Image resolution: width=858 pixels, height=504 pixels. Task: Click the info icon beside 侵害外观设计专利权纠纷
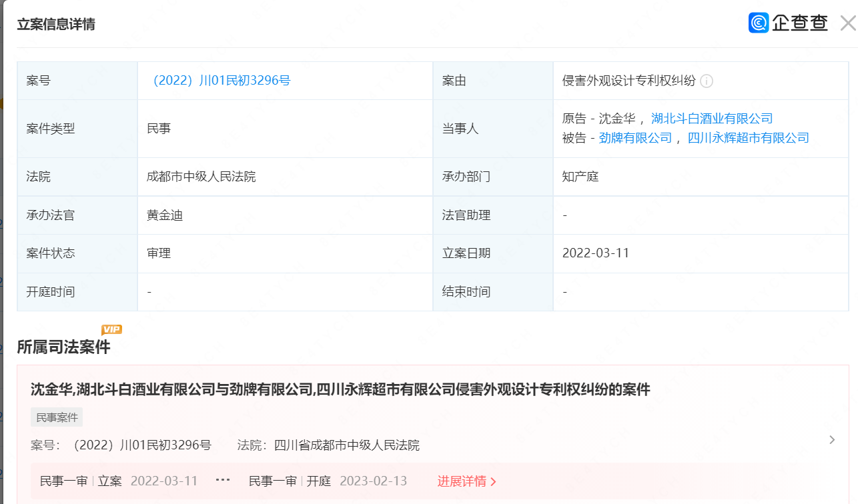[x=707, y=81]
